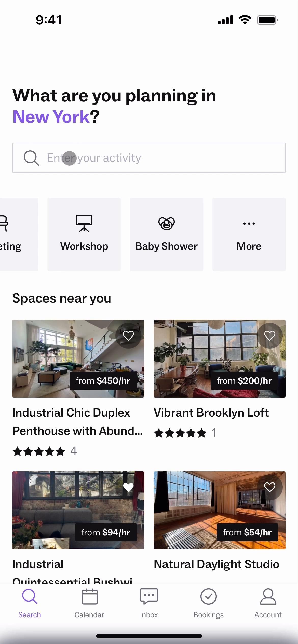Screen dimensions: 298x644
Task: Toggle heart on Vibrant Brooklyn Loft
Action: pos(270,336)
